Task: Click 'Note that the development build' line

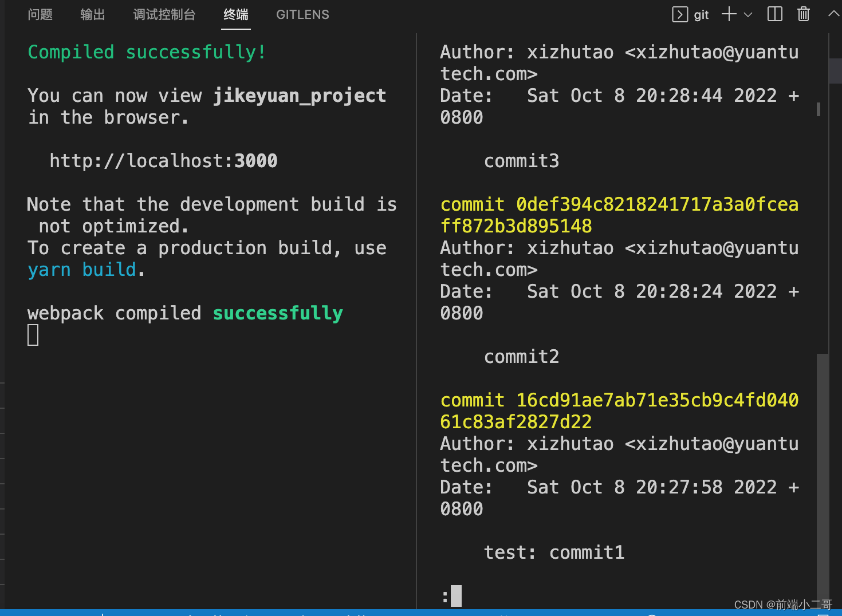Action: [x=212, y=204]
